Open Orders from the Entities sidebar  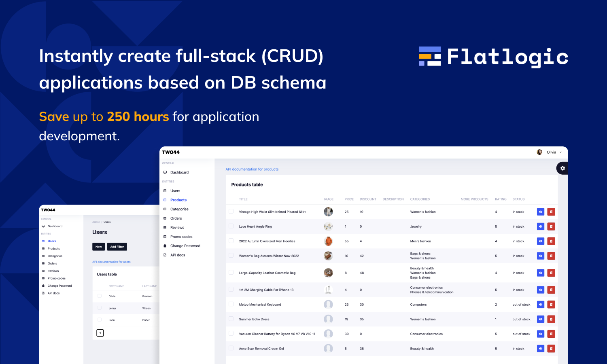coord(176,218)
